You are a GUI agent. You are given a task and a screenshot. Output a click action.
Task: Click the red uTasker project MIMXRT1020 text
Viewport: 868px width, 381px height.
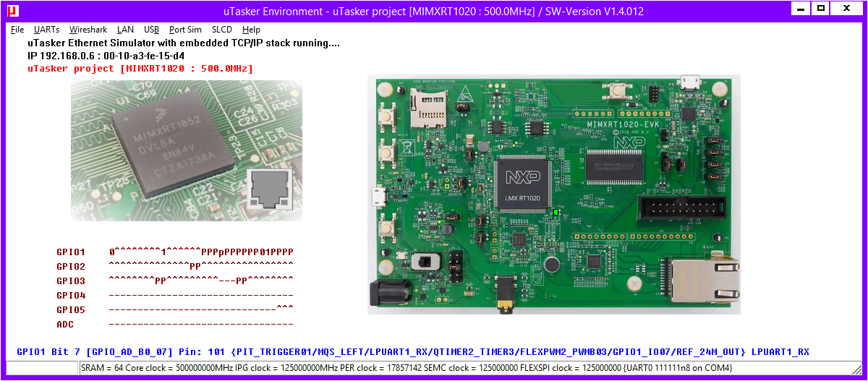(140, 69)
